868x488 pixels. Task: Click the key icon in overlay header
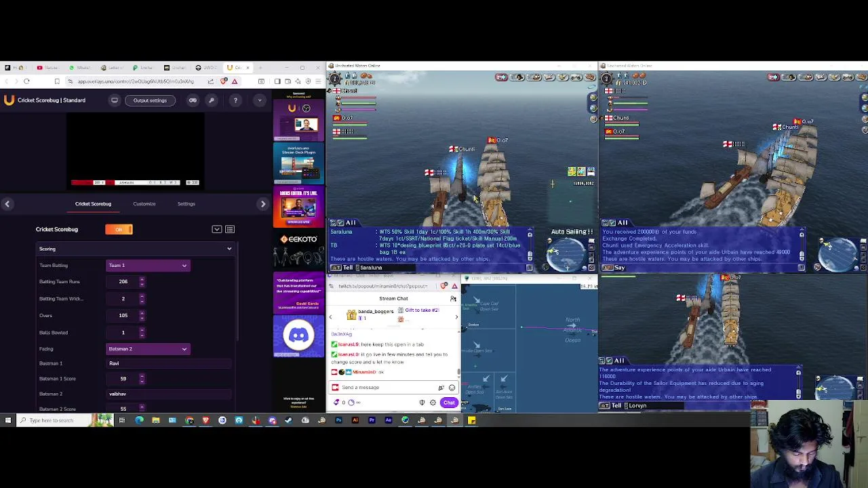click(x=212, y=100)
